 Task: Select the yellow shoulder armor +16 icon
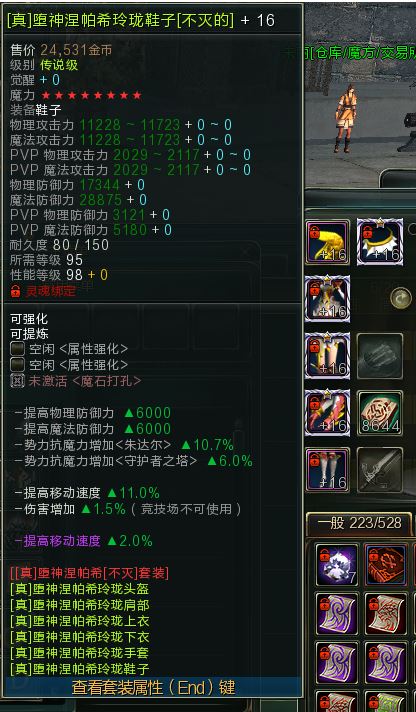327,242
